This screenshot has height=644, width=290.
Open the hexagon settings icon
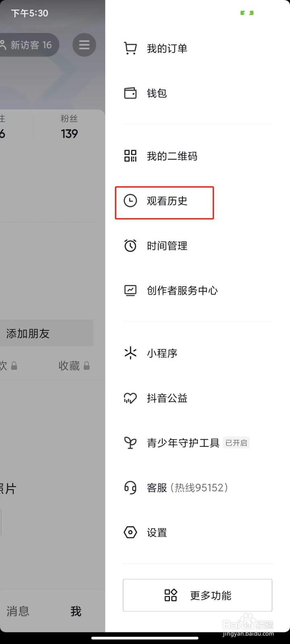(x=130, y=533)
